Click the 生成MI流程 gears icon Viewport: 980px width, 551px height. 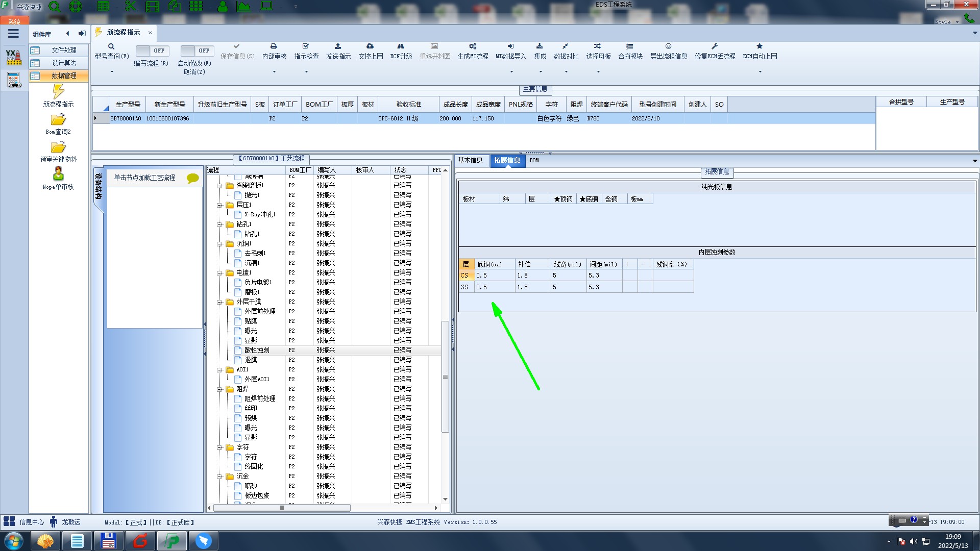point(473,46)
